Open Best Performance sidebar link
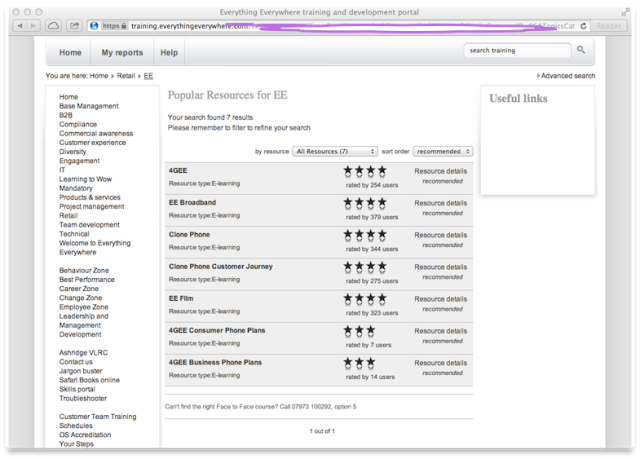Screen dimensions: 640x459 [87, 279]
